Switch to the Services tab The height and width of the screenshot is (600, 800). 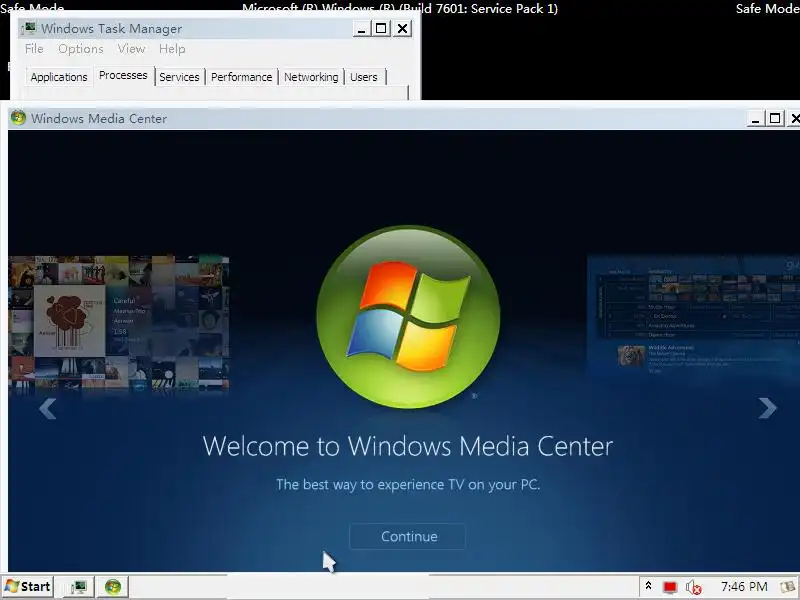tap(179, 77)
